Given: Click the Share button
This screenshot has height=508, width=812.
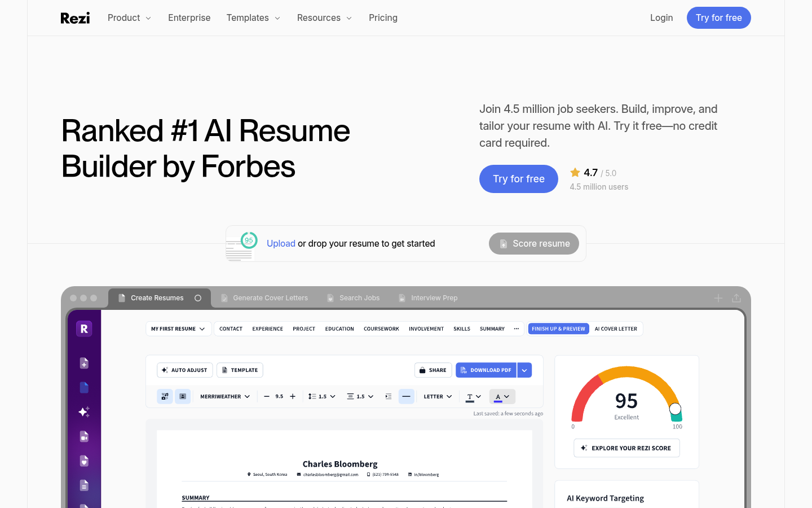Looking at the screenshot, I should coord(433,370).
